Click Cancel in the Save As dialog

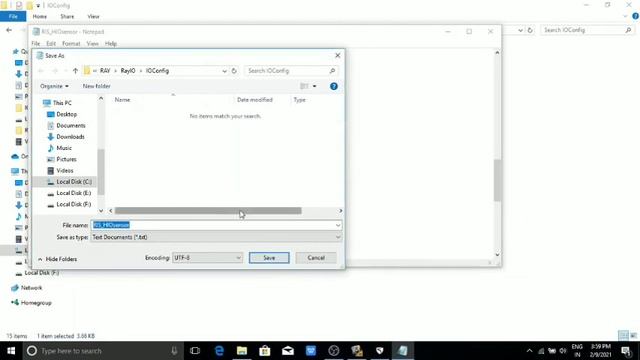[x=316, y=258]
